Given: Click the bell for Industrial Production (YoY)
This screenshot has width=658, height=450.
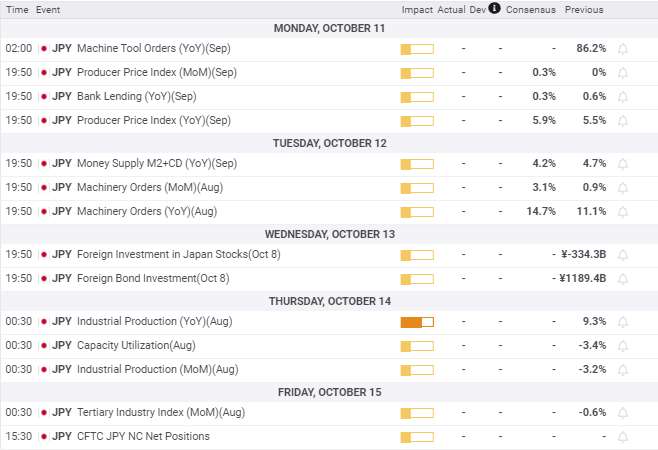Looking at the screenshot, I should pos(623,321).
